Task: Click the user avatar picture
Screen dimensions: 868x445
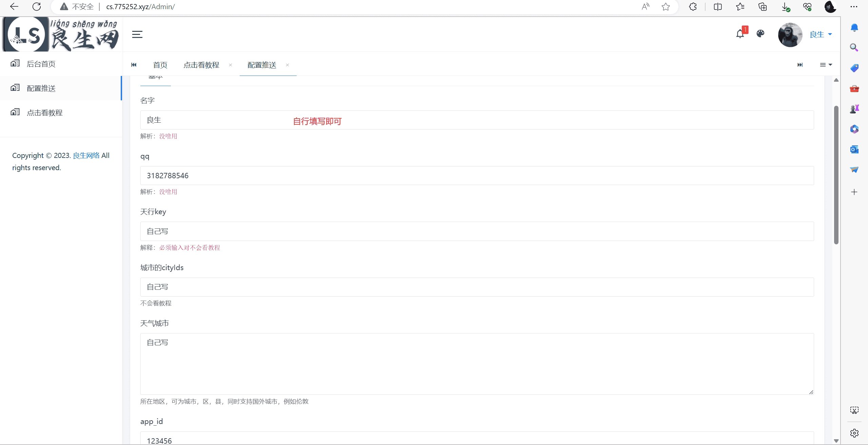Action: 790,35
